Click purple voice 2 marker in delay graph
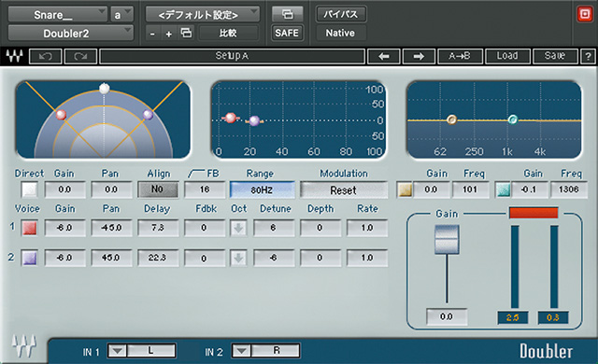Screen dimensions: 598x364 [254, 120]
